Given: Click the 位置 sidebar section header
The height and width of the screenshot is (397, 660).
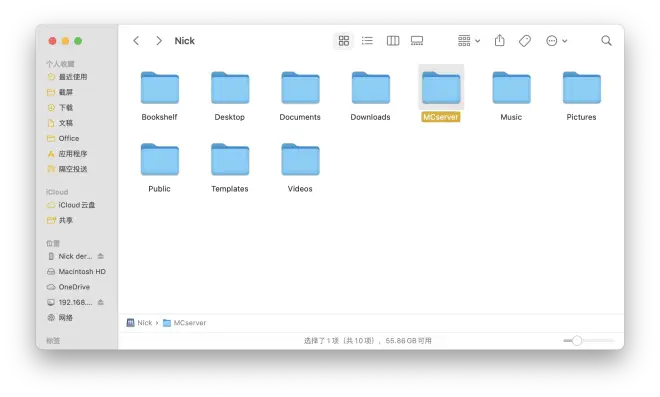Looking at the screenshot, I should (x=53, y=243).
